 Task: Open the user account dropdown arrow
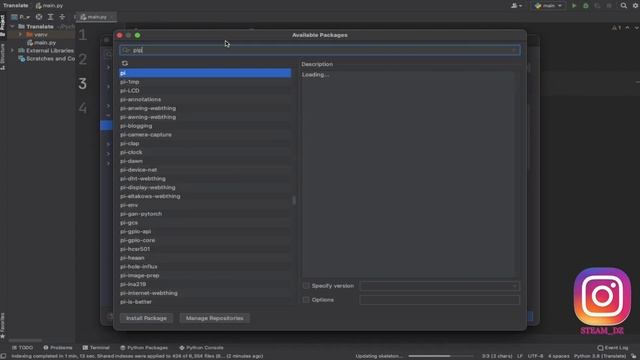(x=520, y=6)
